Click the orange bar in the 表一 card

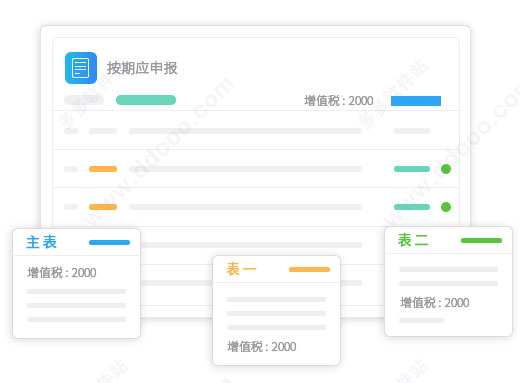[309, 269]
